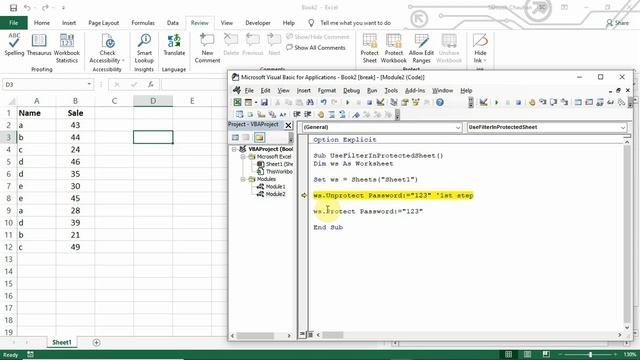
Task: Close the Project Explorer panel
Action: pos(288,125)
